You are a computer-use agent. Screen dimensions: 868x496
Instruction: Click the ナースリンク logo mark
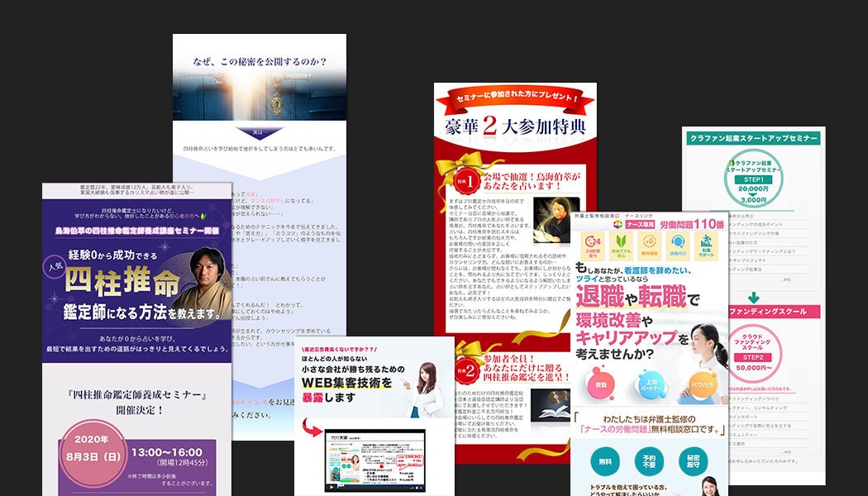pyautogui.click(x=618, y=225)
